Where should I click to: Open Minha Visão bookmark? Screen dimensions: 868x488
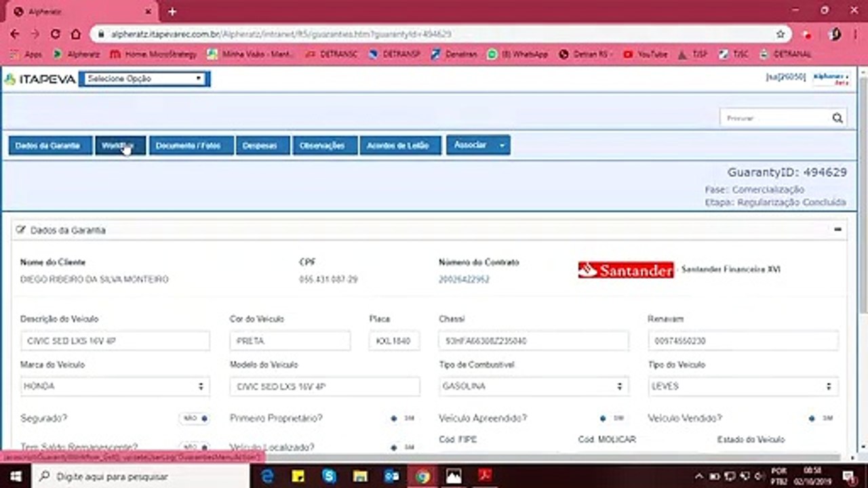pos(250,54)
